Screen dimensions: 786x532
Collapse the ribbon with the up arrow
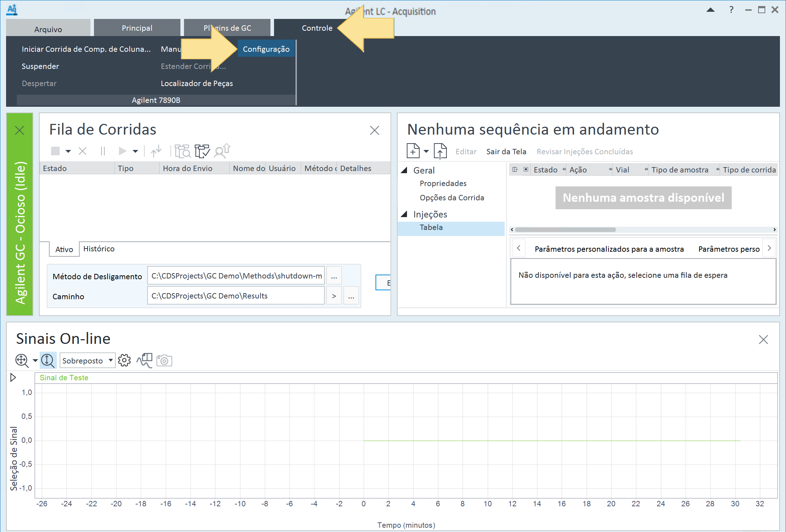711,10
